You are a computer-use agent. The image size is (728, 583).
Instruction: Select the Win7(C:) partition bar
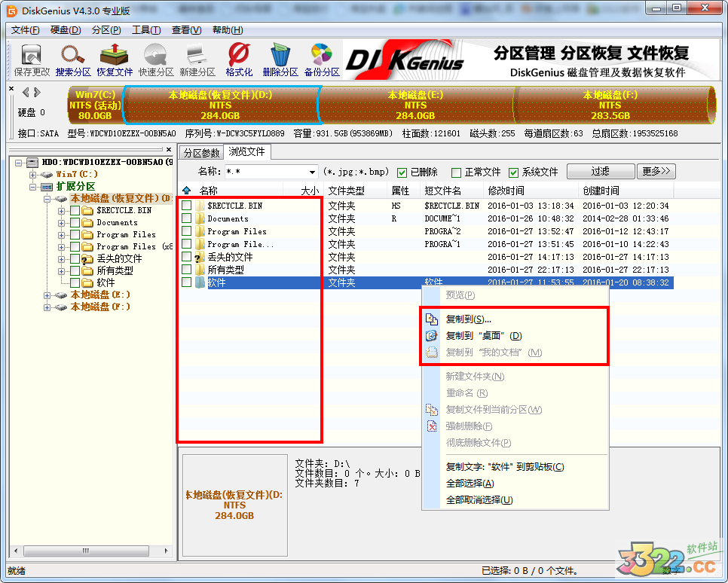tap(95, 105)
